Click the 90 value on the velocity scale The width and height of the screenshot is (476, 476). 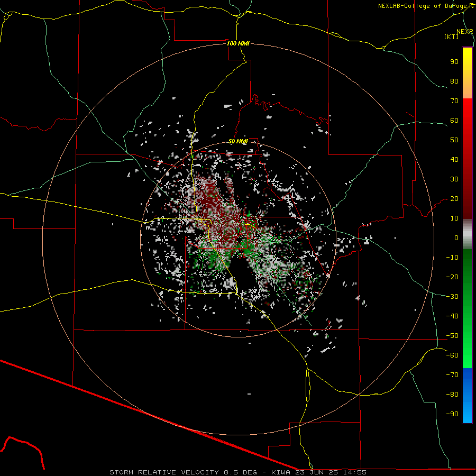pyautogui.click(x=454, y=62)
